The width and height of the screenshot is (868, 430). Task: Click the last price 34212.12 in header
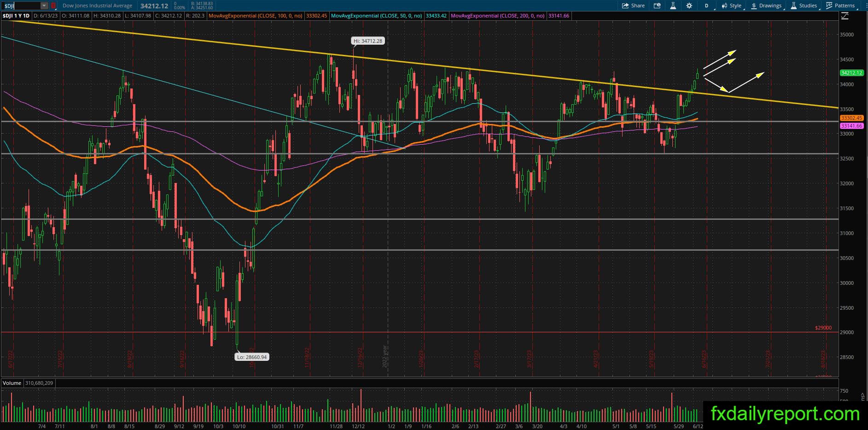pos(154,6)
